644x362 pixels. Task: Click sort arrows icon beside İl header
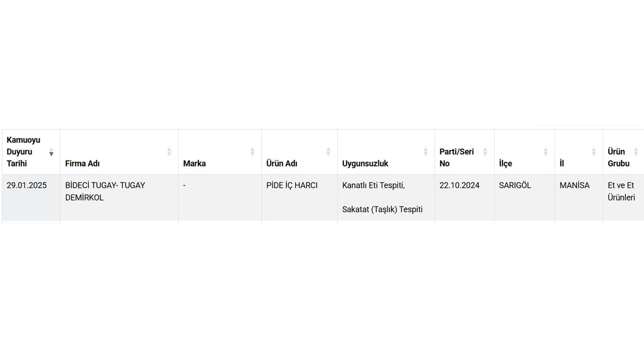point(594,152)
